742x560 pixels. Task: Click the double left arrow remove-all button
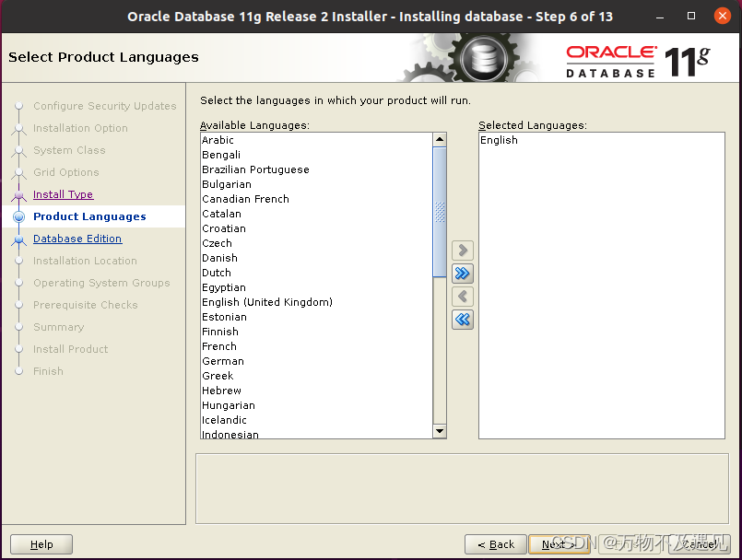click(463, 320)
